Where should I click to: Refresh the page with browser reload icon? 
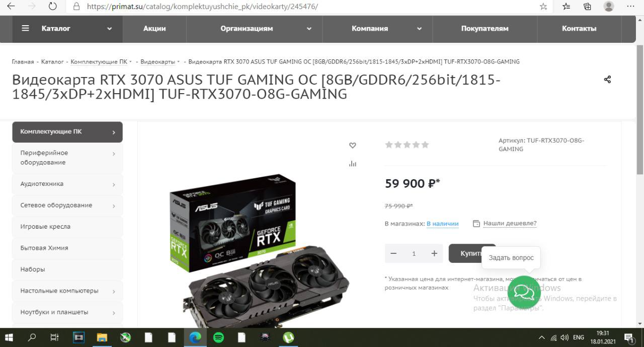pyautogui.click(x=52, y=7)
